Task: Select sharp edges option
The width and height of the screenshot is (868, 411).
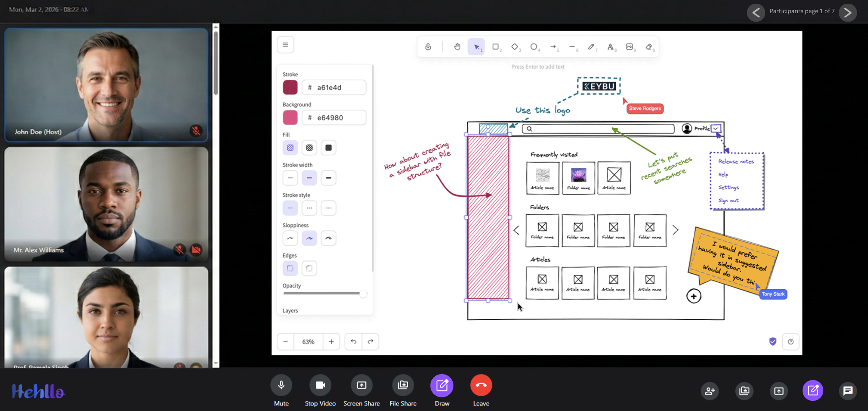Action: point(290,268)
